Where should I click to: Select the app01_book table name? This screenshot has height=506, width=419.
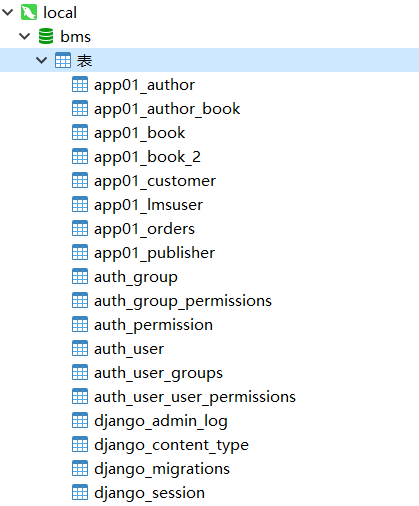[139, 133]
